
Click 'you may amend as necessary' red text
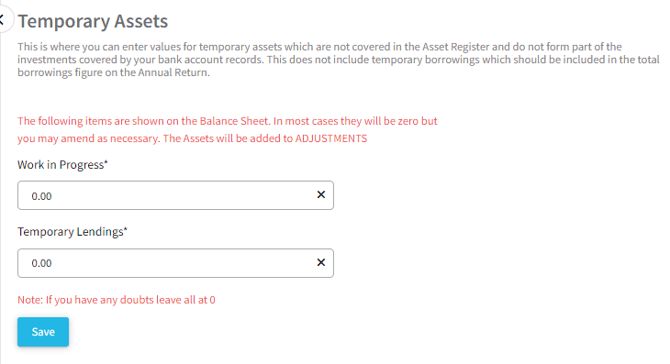pyautogui.click(x=87, y=138)
